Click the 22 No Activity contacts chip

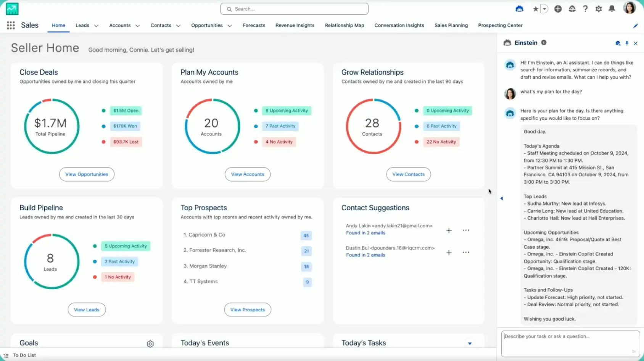441,142
